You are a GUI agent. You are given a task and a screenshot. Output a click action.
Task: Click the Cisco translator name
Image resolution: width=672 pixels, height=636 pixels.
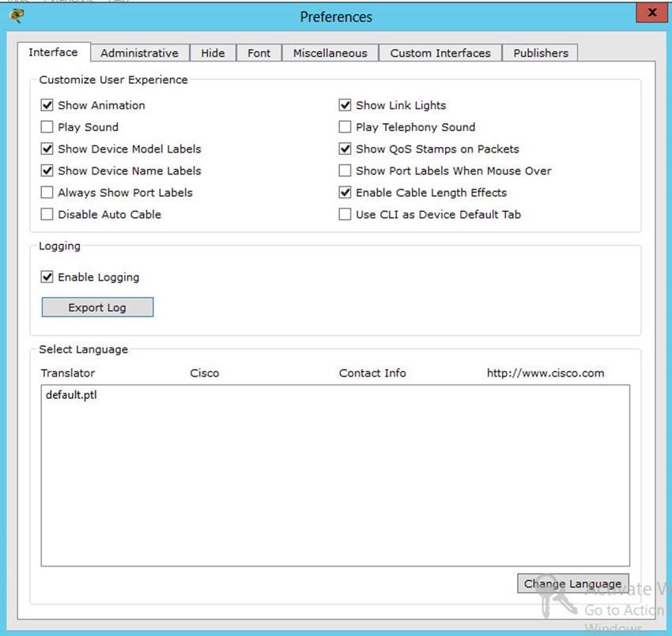click(x=205, y=373)
